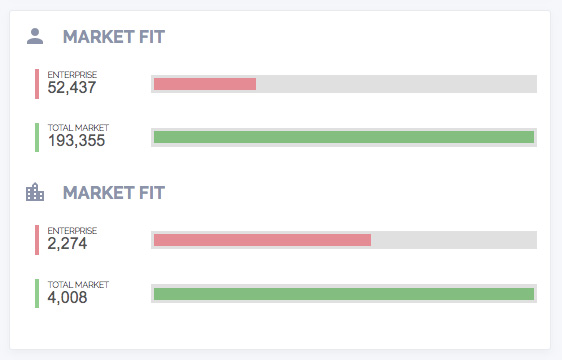Click the red marker beside Enterprise 2,274
This screenshot has height=360, width=562.
37,240
